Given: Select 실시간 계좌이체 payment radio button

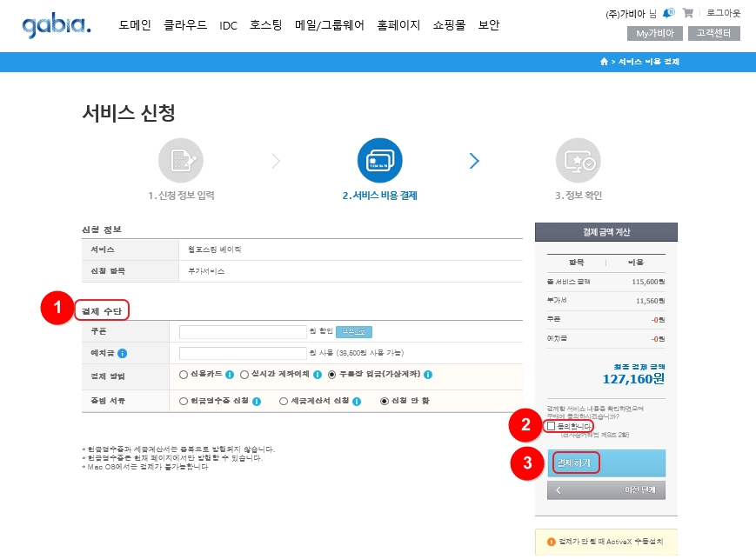Looking at the screenshot, I should pos(244,376).
